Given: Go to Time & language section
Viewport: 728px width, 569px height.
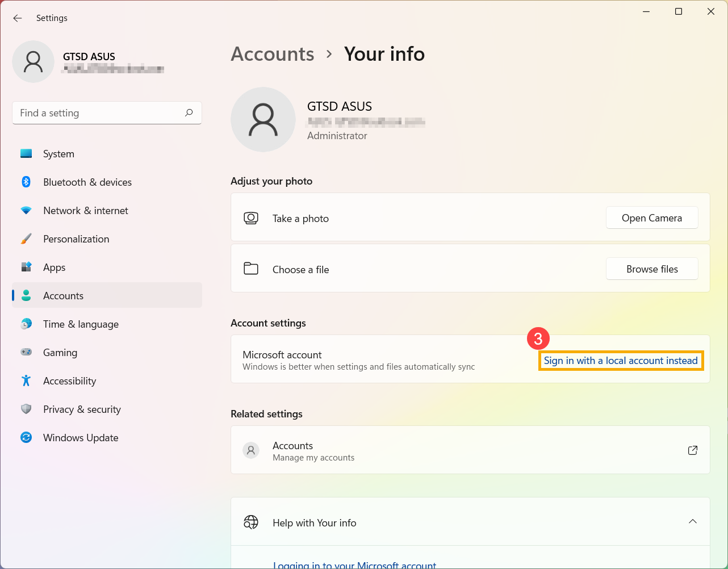Looking at the screenshot, I should [81, 324].
